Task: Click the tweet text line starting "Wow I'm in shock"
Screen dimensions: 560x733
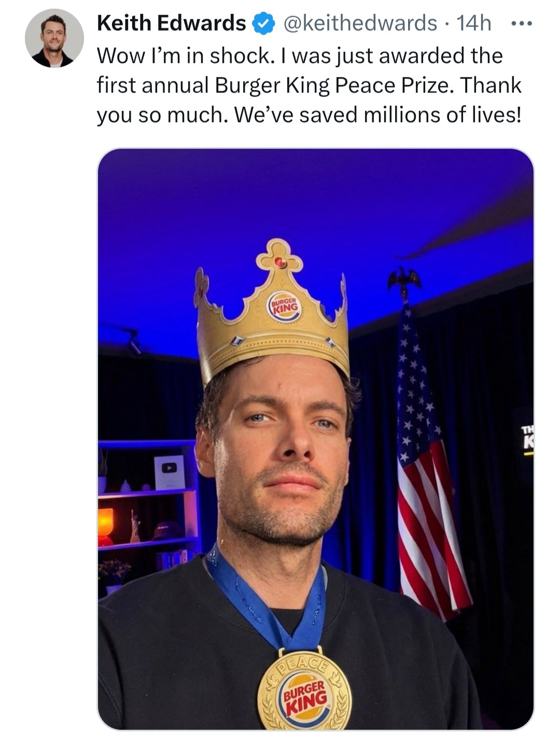Action: [300, 56]
